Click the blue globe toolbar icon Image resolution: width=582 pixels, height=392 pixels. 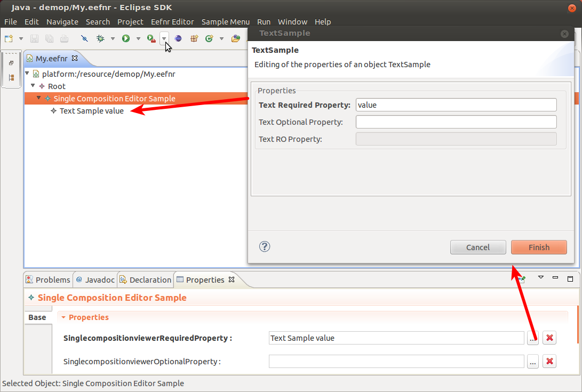tap(178, 38)
